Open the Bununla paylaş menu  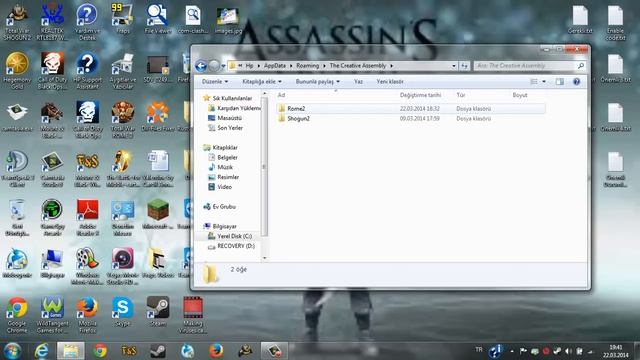318,82
